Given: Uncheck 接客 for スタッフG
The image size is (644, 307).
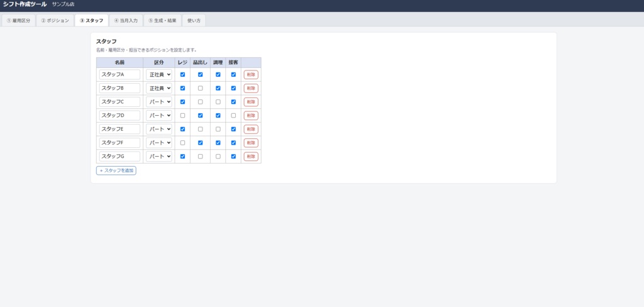Looking at the screenshot, I should click(234, 156).
